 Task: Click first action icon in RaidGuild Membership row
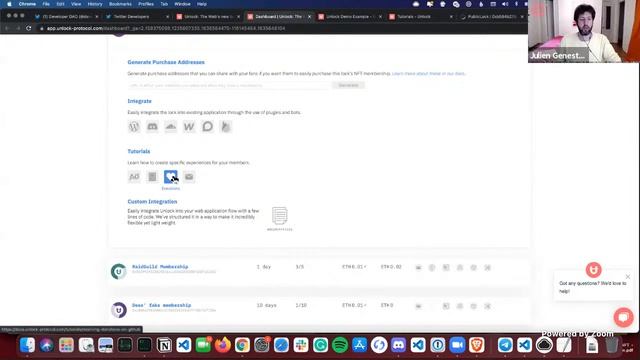click(x=418, y=268)
